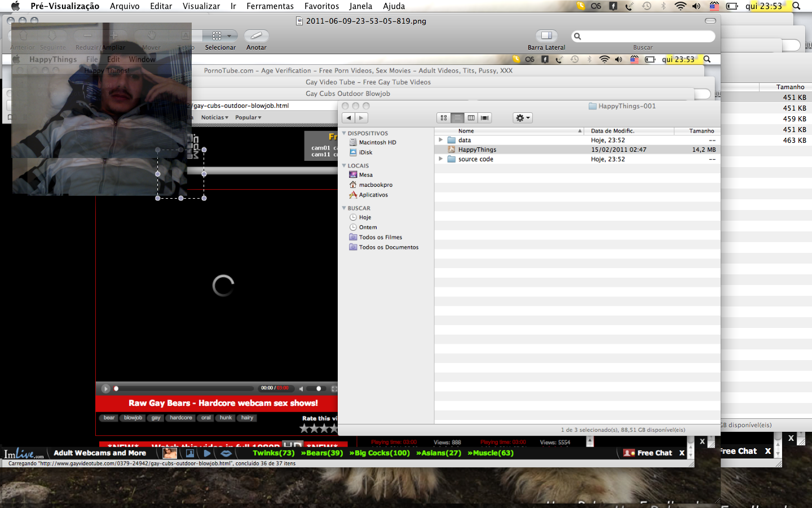The width and height of the screenshot is (812, 508).
Task: Open the Noticias dropdown in browser
Action: click(x=215, y=117)
